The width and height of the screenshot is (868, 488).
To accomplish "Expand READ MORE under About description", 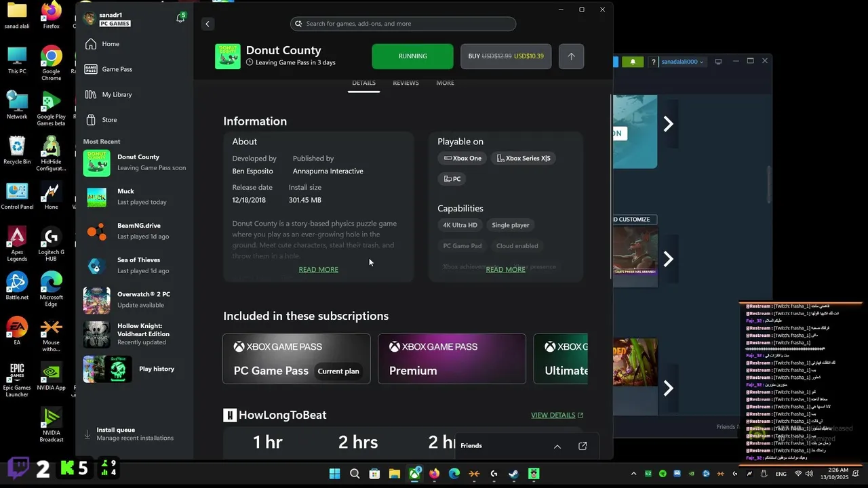I will (x=318, y=270).
